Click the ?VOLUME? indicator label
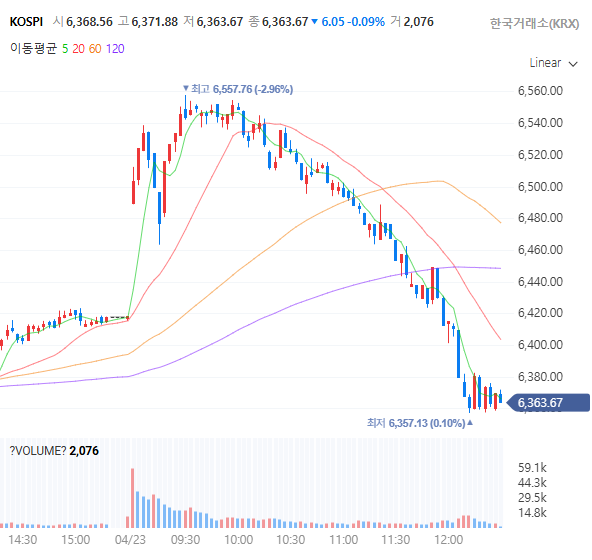This screenshot has width=592, height=560. coord(38,450)
